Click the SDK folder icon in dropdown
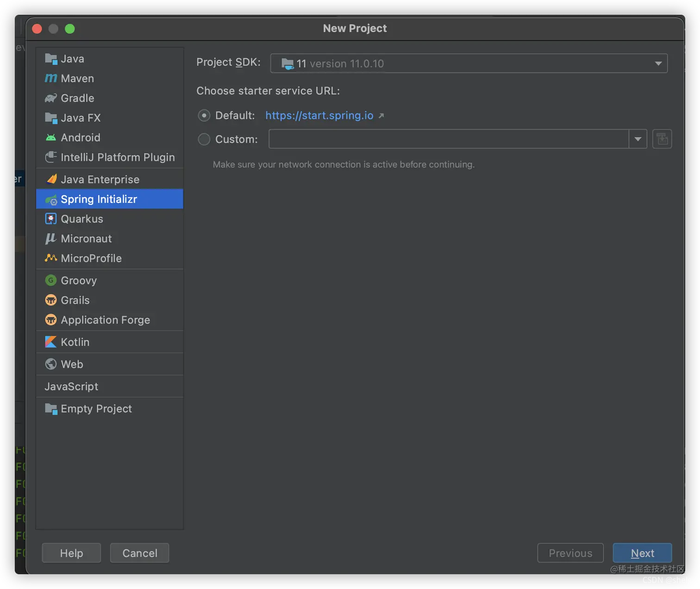This screenshot has width=700, height=589. 287,64
